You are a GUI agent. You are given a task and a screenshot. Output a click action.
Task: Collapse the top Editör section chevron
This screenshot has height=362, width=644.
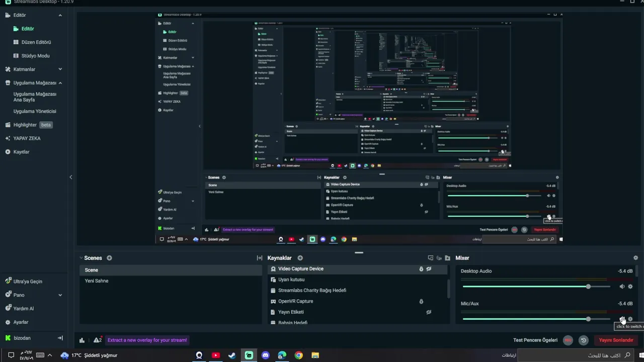pyautogui.click(x=60, y=15)
